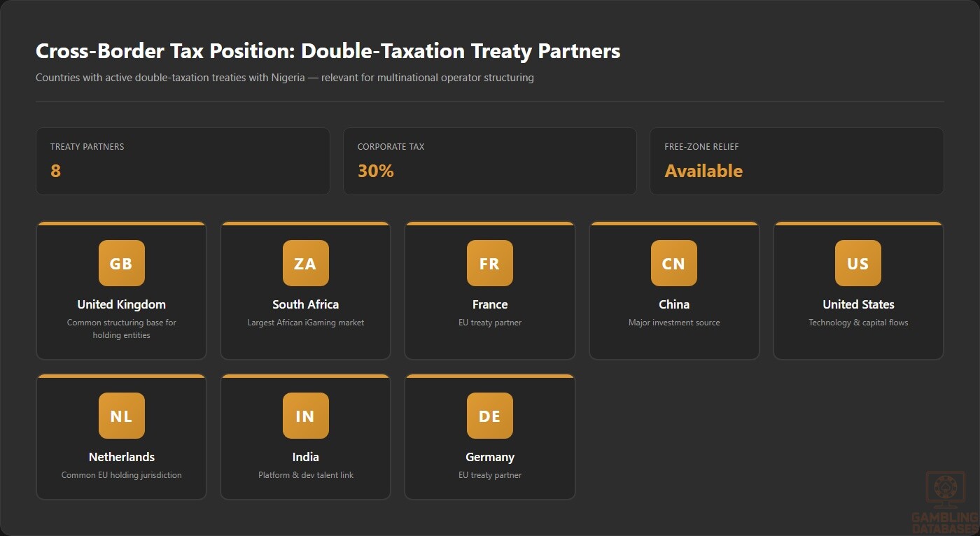Click the Free-Zone Relief Available card
The width and height of the screenshot is (980, 536).
797,161
